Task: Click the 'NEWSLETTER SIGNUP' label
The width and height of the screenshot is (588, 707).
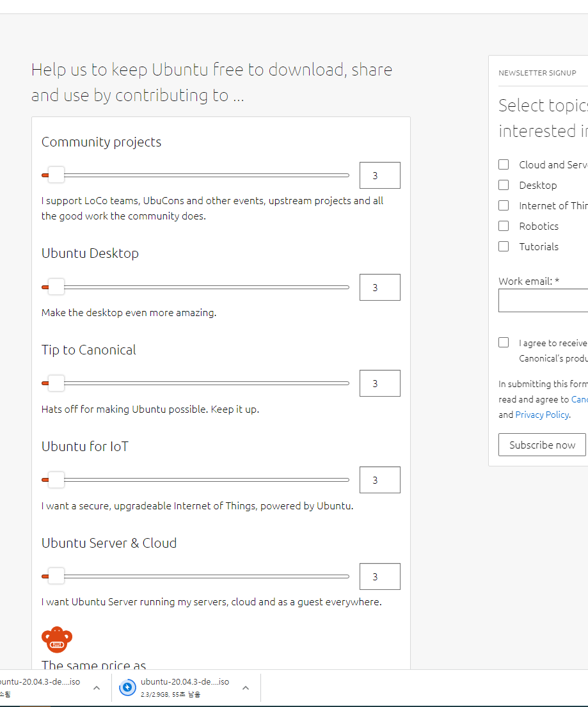Action: pos(537,73)
